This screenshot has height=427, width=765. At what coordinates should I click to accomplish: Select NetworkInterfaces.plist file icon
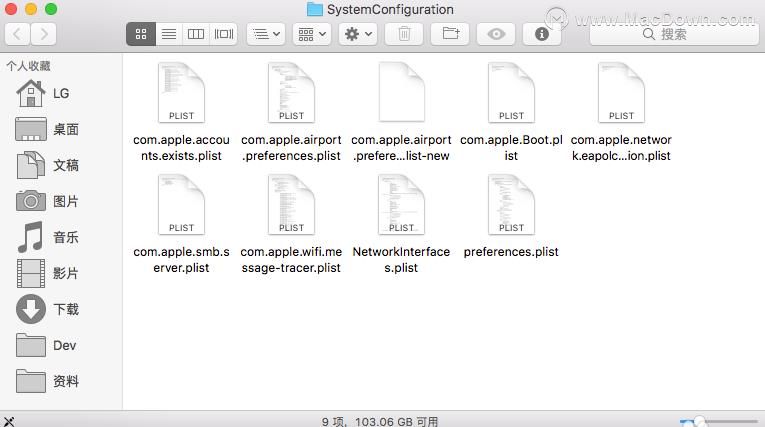coord(402,205)
